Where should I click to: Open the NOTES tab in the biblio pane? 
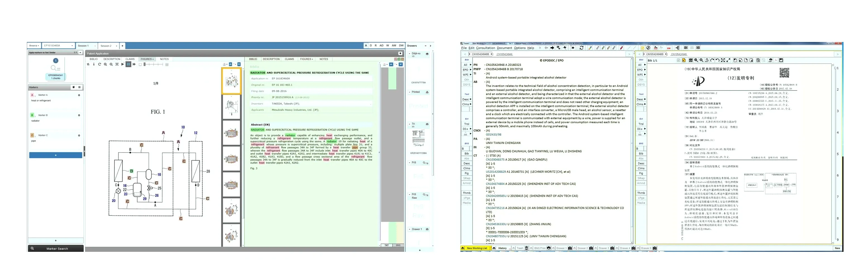(323, 59)
